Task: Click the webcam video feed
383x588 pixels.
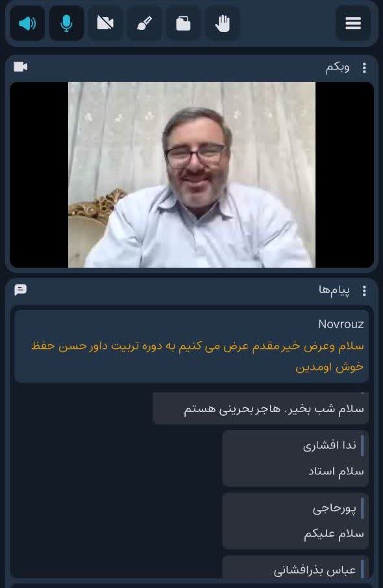Action: pos(191,174)
